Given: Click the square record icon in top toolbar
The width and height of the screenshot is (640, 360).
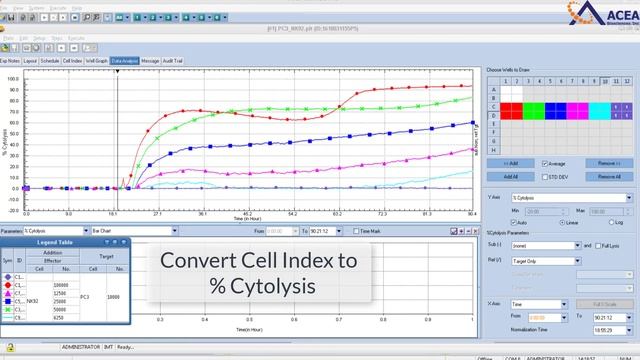Looking at the screenshot, I should pos(75,18).
